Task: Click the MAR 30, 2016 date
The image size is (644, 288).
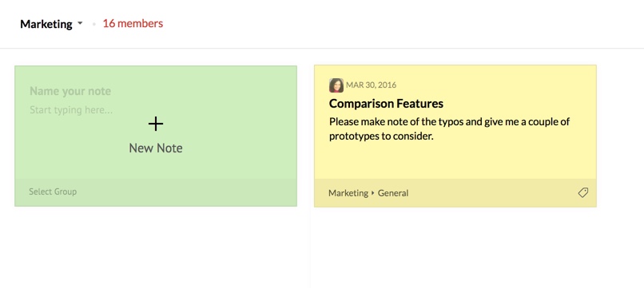Action: (x=372, y=85)
